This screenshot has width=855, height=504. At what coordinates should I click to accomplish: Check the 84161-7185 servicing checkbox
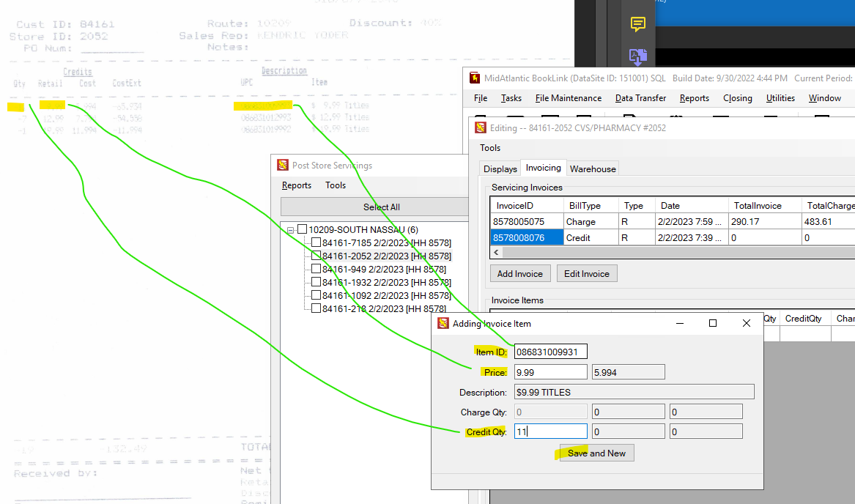[x=316, y=242]
